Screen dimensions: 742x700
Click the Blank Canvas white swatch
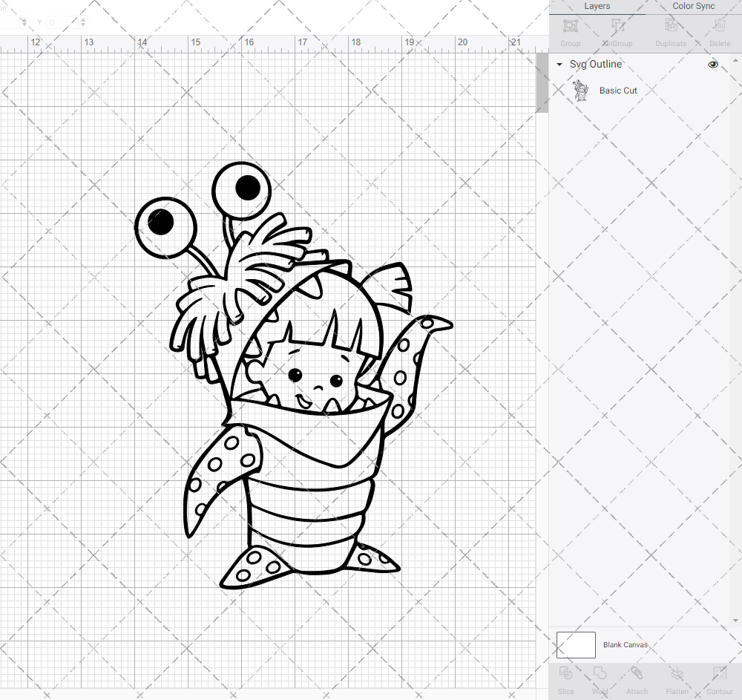(x=576, y=645)
